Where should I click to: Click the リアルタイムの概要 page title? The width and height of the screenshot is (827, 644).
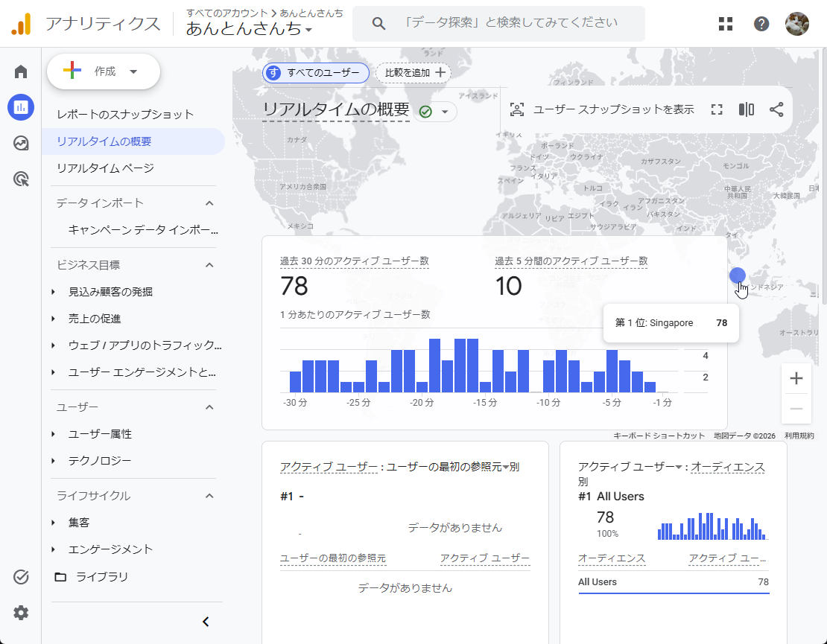click(336, 109)
